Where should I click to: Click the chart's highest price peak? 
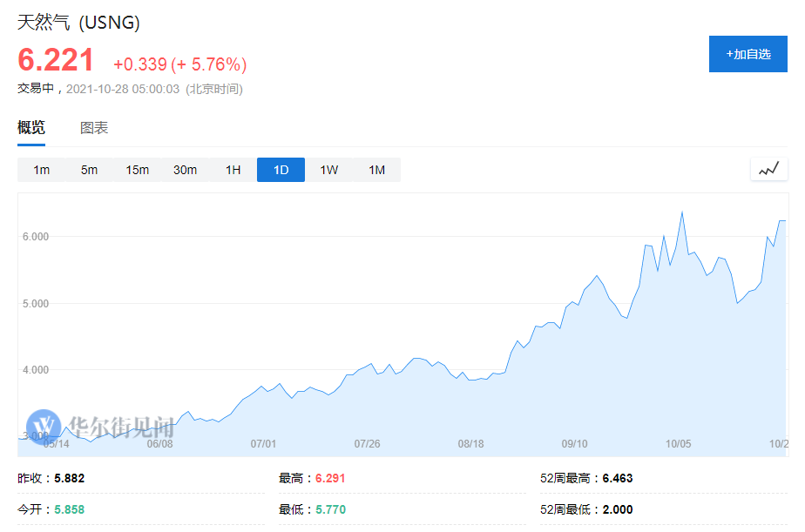[x=682, y=212]
